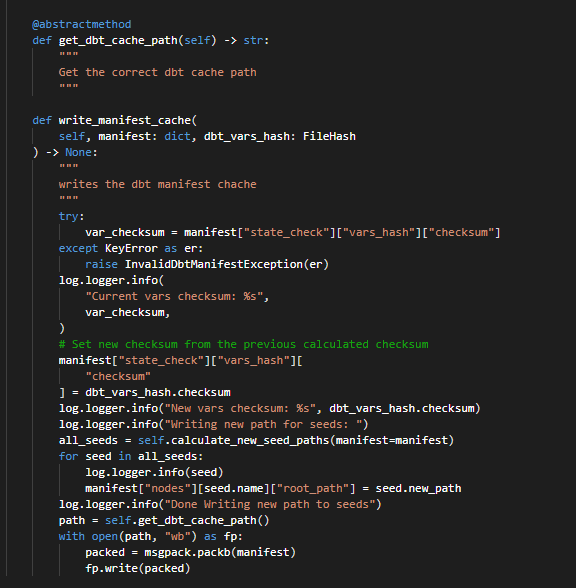This screenshot has width=576, height=588.
Task: Click self.get_dbt_cache_path() call
Action: 187,520
